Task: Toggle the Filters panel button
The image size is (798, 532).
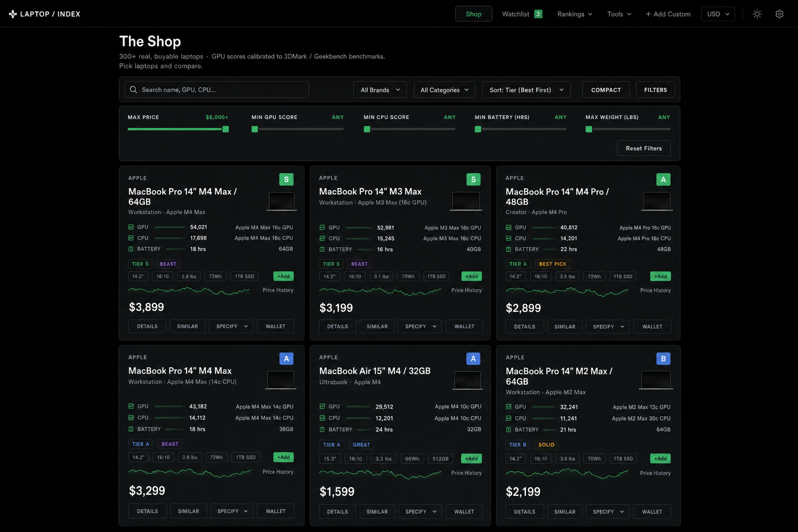Action: [x=655, y=90]
